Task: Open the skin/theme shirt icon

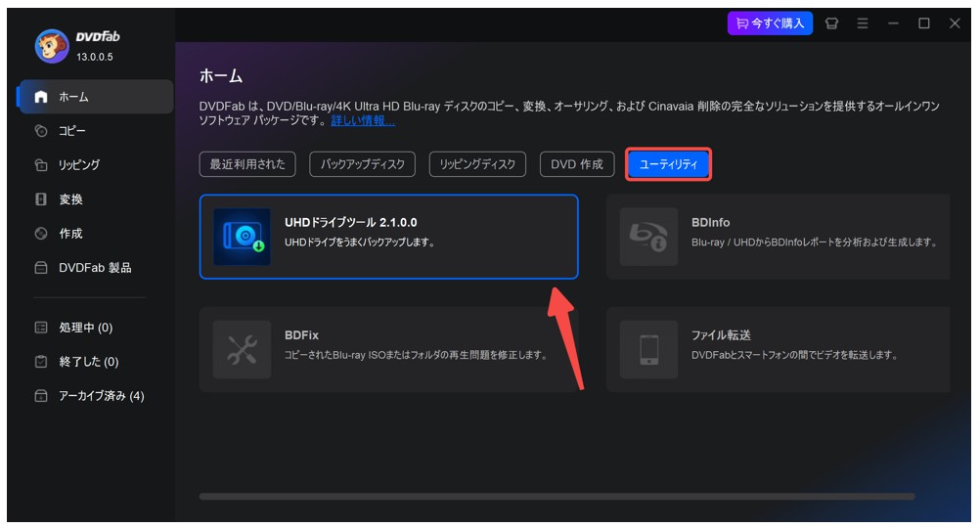Action: [831, 23]
